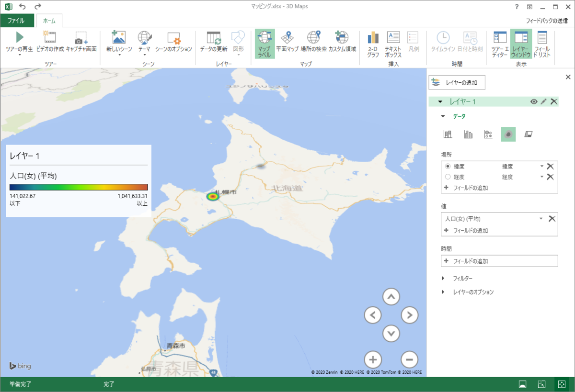Click レイヤーの追加 add layer button
Screen dimensions: 575x392
click(457, 82)
